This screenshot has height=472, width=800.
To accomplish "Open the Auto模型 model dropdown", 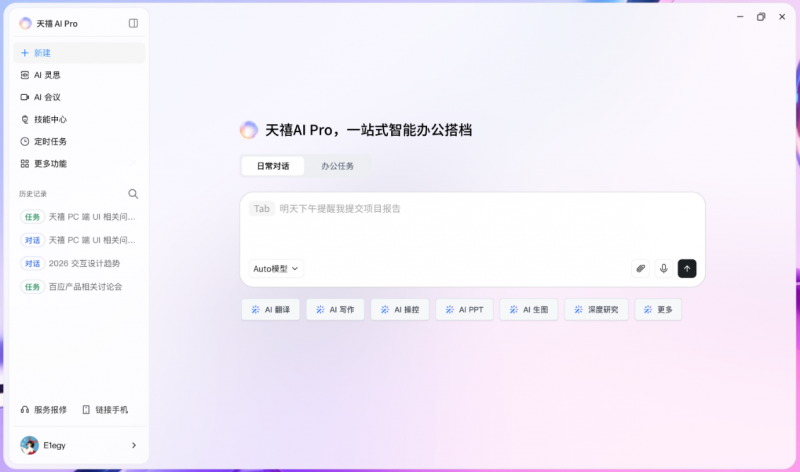I will click(x=276, y=269).
